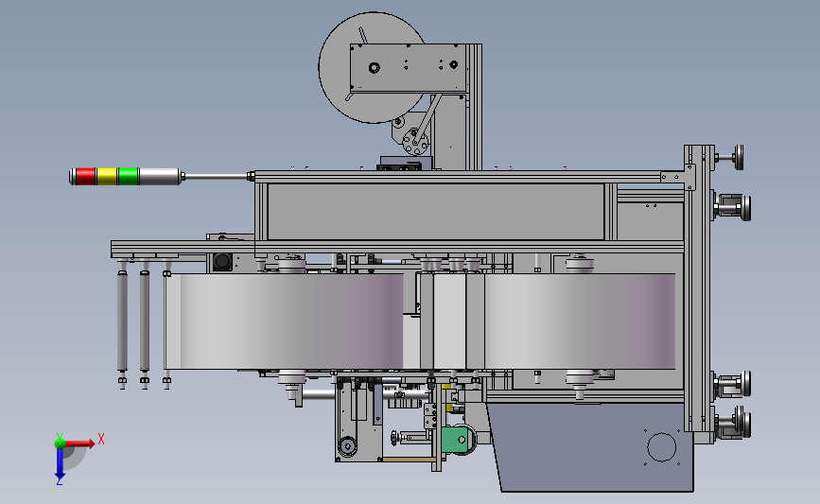
Task: Select the green motor component near the bottom
Action: (454, 441)
